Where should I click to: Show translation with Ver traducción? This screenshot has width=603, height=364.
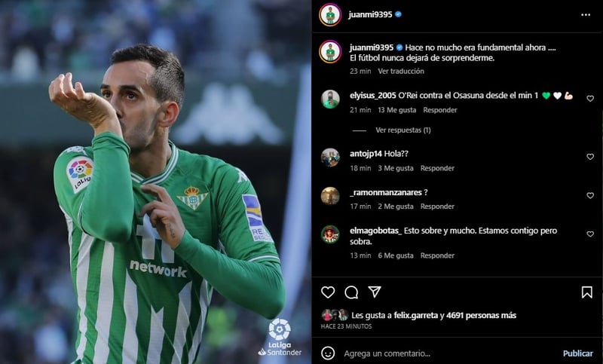(x=401, y=71)
